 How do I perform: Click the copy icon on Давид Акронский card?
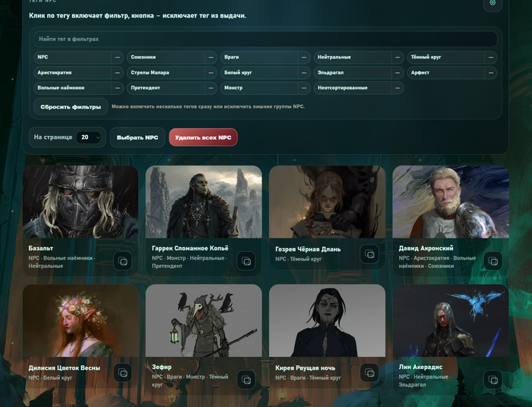[x=493, y=261]
